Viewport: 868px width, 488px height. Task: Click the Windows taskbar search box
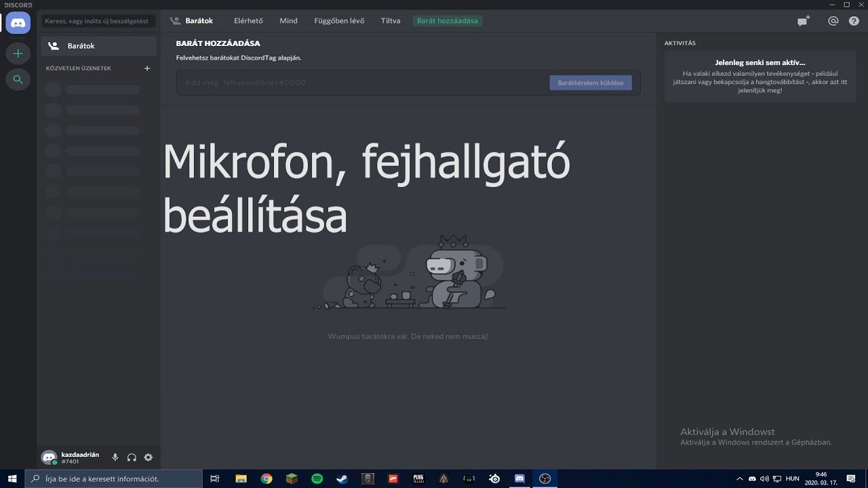coord(114,479)
